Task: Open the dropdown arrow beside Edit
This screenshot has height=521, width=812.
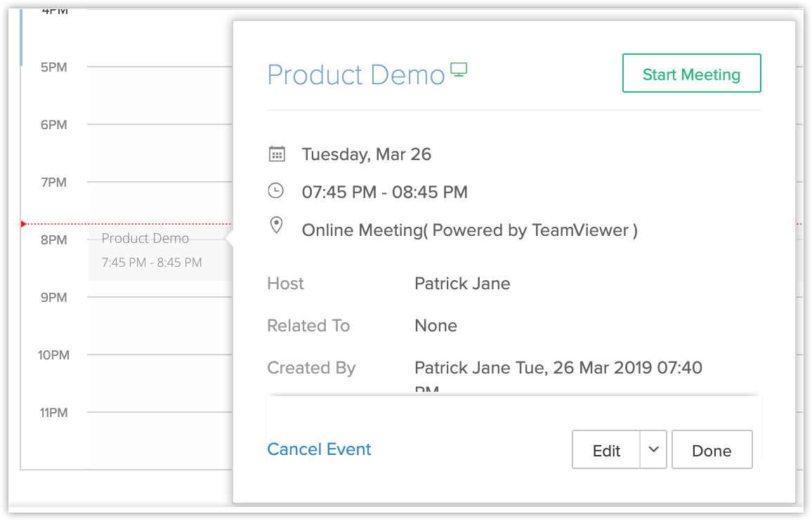Action: [x=653, y=449]
